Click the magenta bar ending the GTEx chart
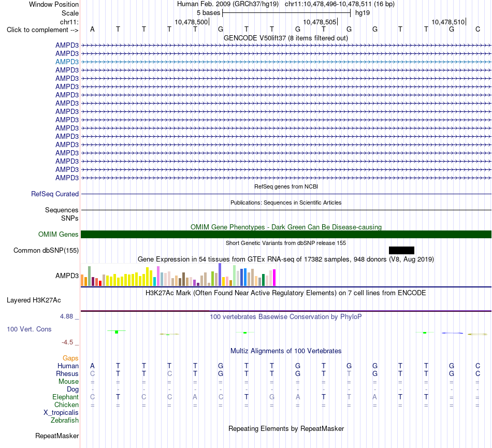492x448 pixels. 274,278
